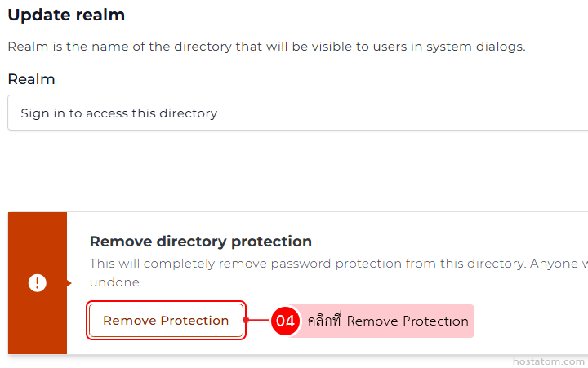Click the 'Update realm' heading

67,15
